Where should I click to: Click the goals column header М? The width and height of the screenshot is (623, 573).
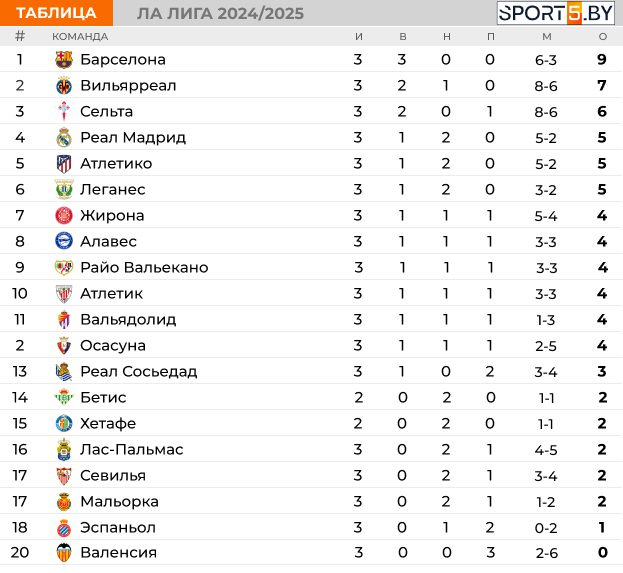point(546,36)
